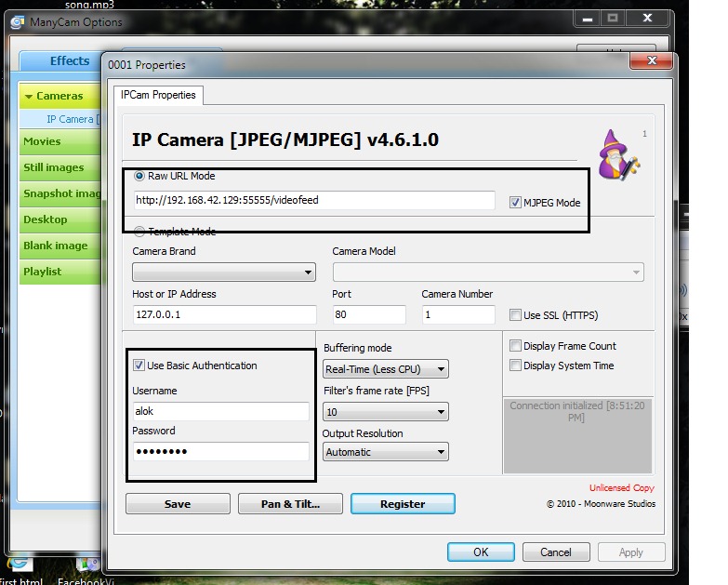
Task: Collapse the Cameras section arrow
Action: tap(29, 97)
